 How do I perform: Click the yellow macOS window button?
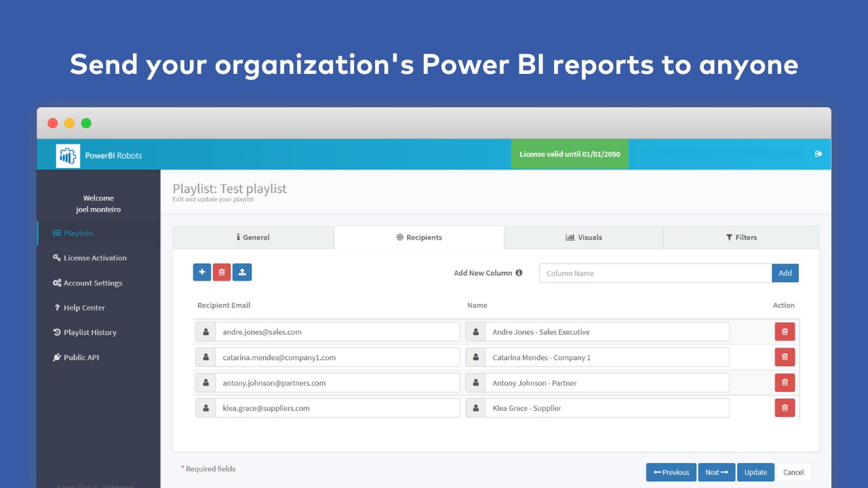point(69,123)
